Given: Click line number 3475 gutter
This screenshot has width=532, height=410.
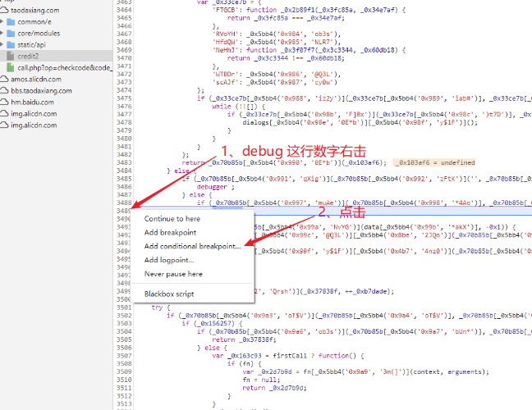Looking at the screenshot, I should click(124, 98).
